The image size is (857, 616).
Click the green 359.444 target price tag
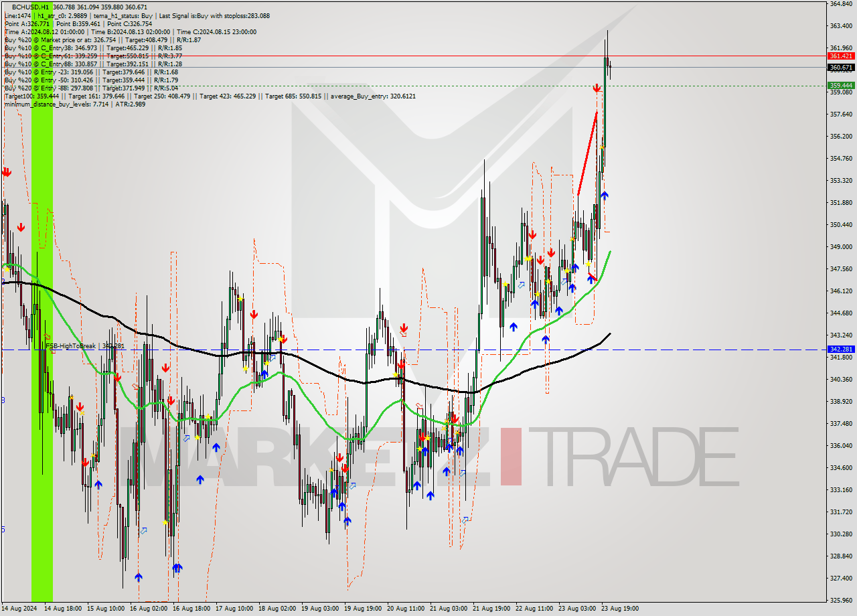(x=840, y=85)
